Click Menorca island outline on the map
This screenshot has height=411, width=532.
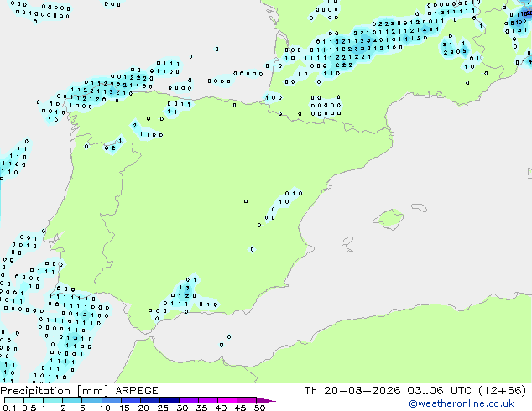(419, 207)
